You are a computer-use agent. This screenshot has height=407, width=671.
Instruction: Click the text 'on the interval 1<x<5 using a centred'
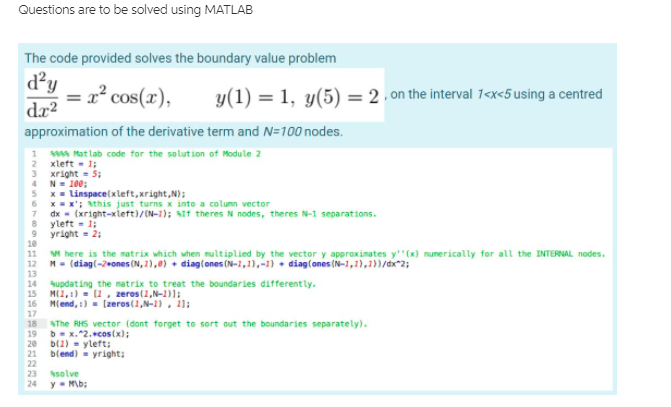coord(496,94)
